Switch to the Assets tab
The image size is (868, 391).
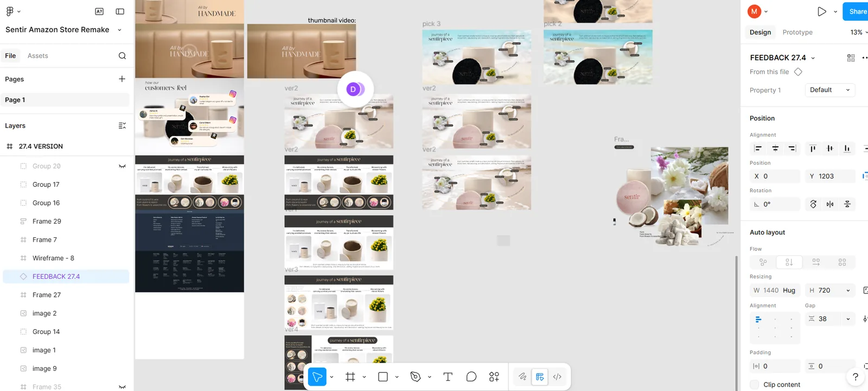point(37,55)
